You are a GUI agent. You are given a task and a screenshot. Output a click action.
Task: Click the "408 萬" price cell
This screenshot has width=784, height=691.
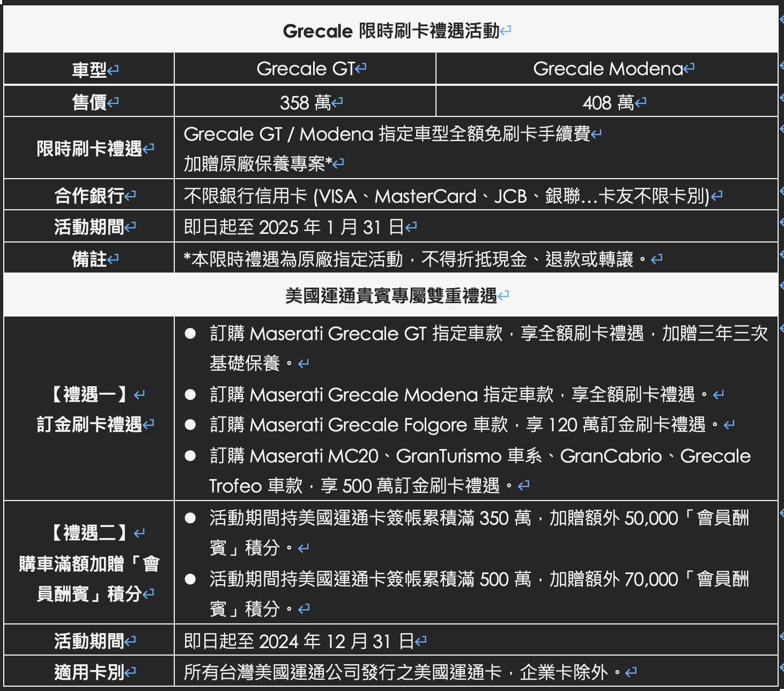[x=608, y=102]
